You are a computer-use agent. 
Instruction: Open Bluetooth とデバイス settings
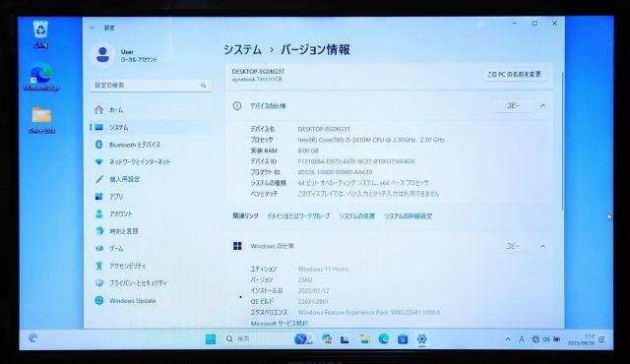[x=151, y=145]
